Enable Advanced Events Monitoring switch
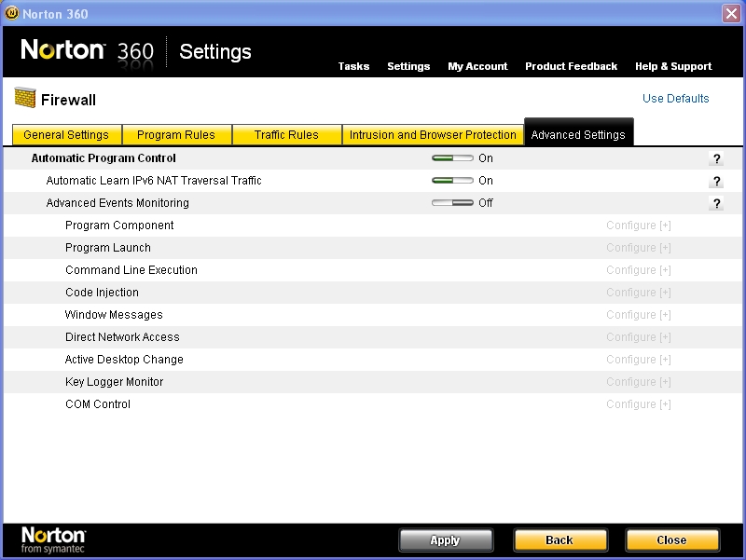 (452, 203)
